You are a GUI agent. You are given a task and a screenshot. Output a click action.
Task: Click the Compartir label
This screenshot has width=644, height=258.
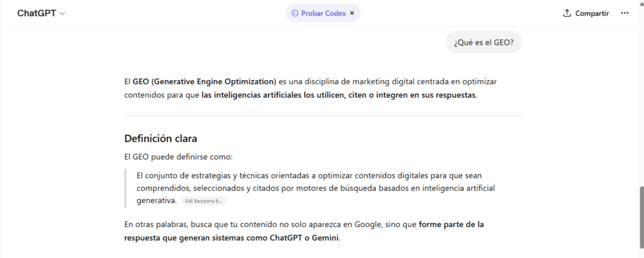tap(592, 13)
